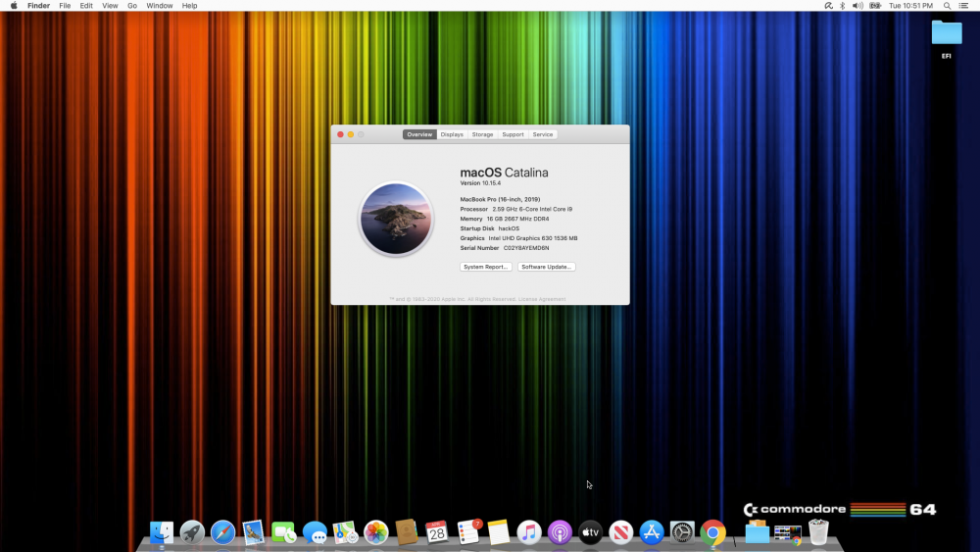Open Notification Center list icon
Image resolution: width=980 pixels, height=552 pixels.
coord(964,6)
